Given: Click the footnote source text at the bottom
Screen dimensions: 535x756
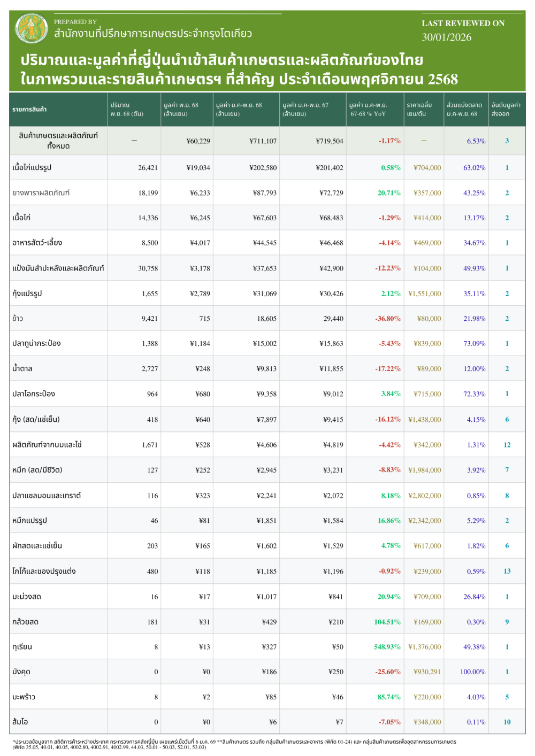Looking at the screenshot, I should pyautogui.click(x=234, y=744).
